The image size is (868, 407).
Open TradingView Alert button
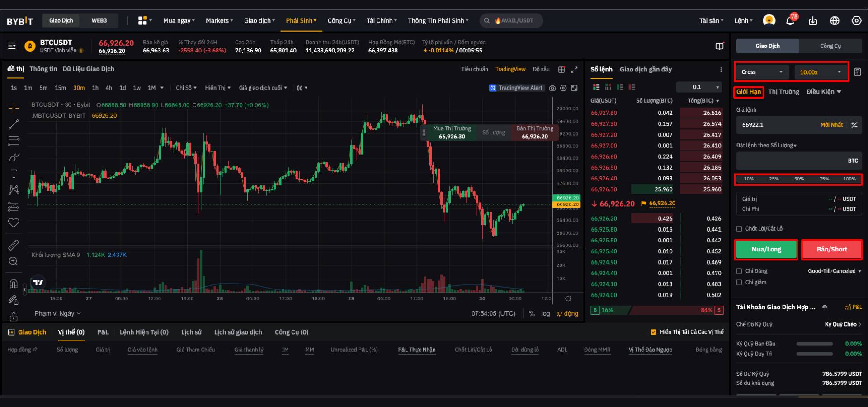tap(516, 88)
